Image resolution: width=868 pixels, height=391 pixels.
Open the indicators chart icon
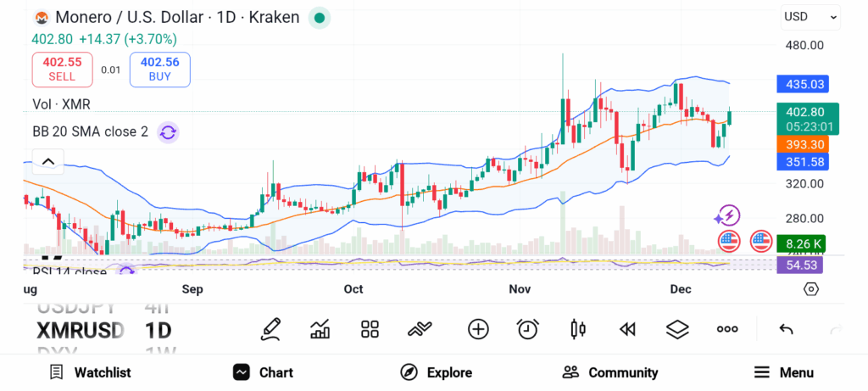coord(320,329)
